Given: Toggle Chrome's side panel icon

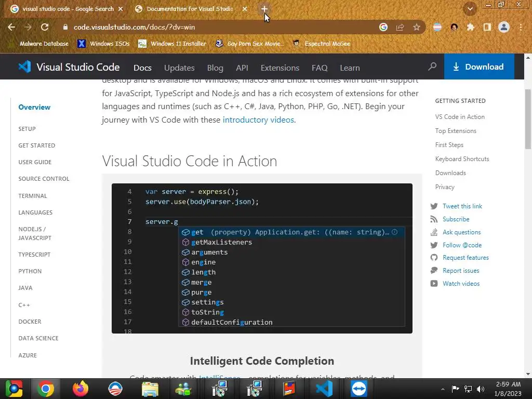Looking at the screenshot, I should [x=487, y=27].
